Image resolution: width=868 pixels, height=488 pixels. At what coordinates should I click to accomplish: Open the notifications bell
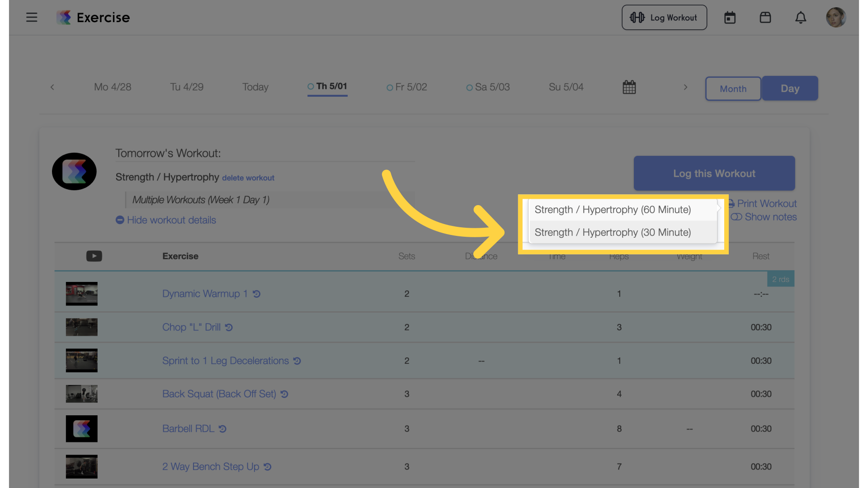coord(801,18)
